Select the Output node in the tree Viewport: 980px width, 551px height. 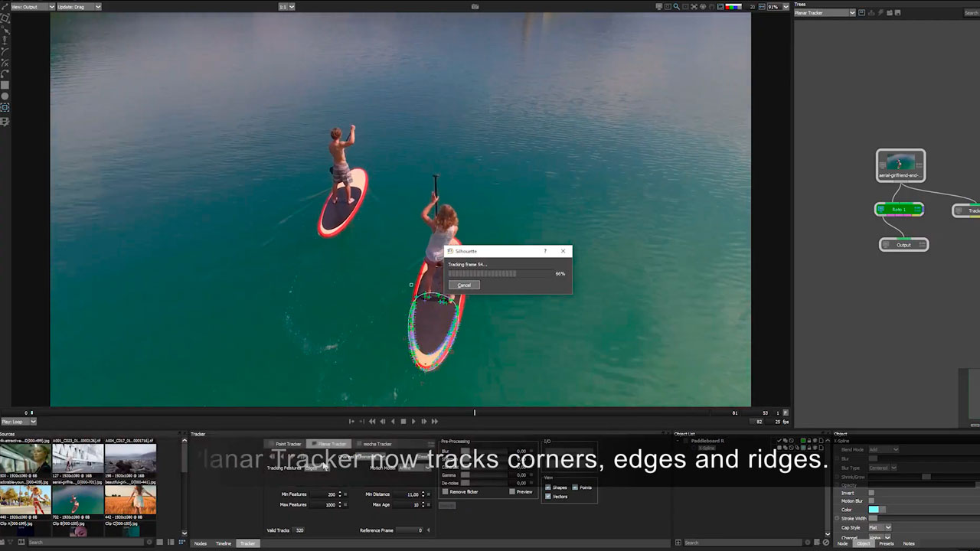pos(903,245)
